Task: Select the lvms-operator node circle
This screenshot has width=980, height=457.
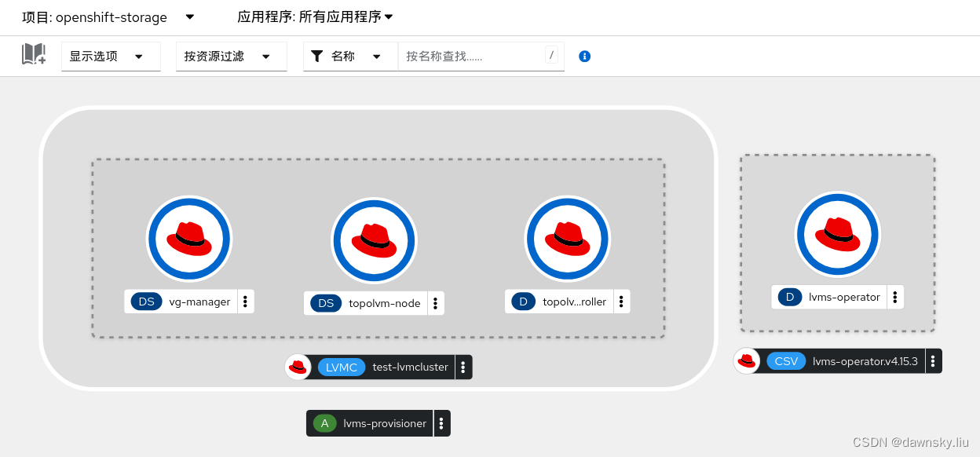Action: pyautogui.click(x=838, y=235)
